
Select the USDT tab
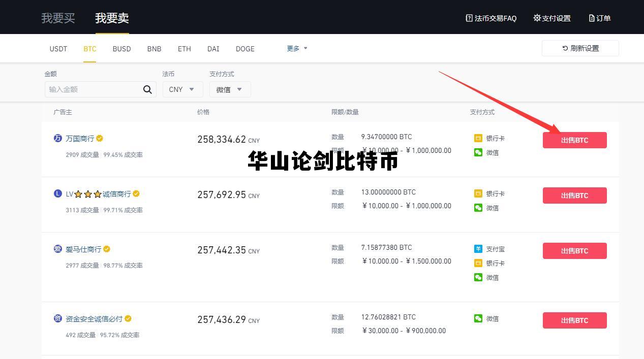[x=58, y=49]
